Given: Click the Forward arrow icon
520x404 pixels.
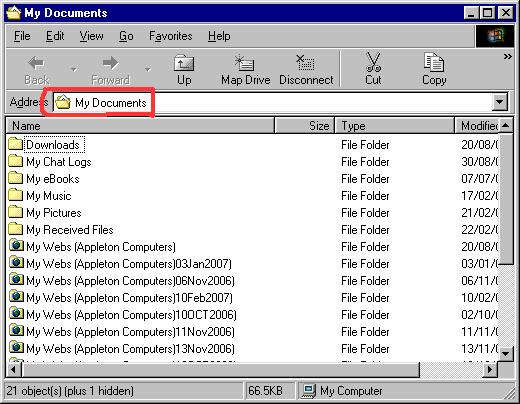Looking at the screenshot, I should (x=110, y=63).
